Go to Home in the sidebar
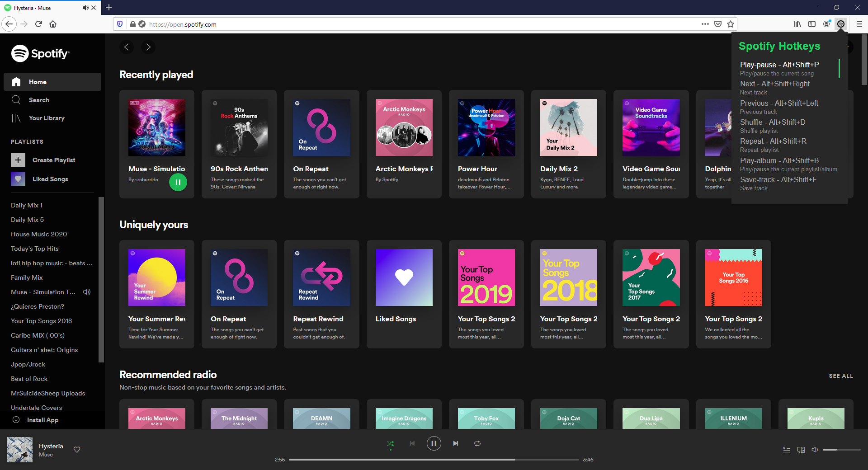Viewport: 868px width, 470px height. coord(52,82)
